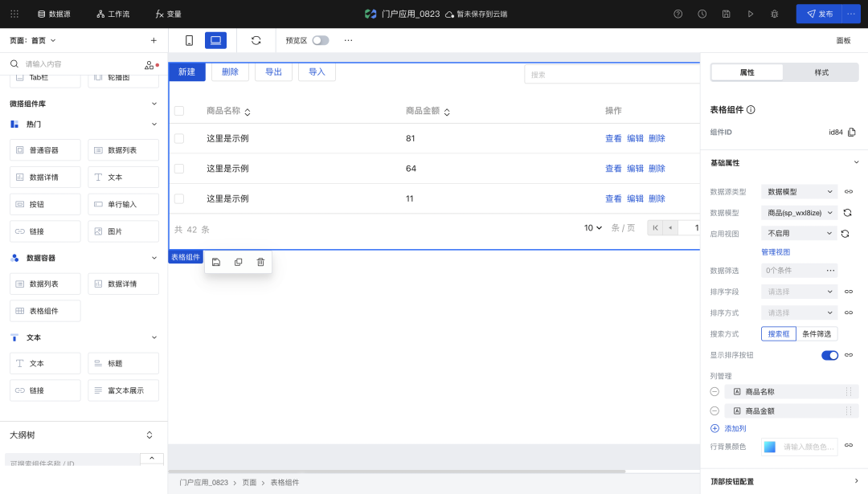
Task: Collapse the 热门 component group
Action: click(154, 124)
